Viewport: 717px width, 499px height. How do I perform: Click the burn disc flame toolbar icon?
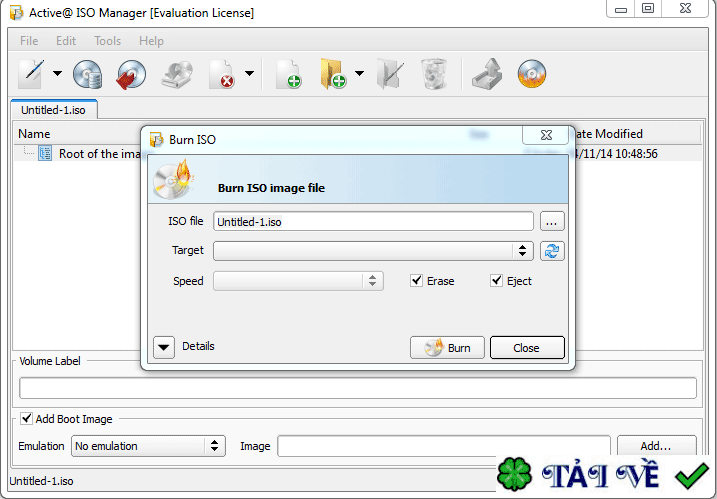532,74
